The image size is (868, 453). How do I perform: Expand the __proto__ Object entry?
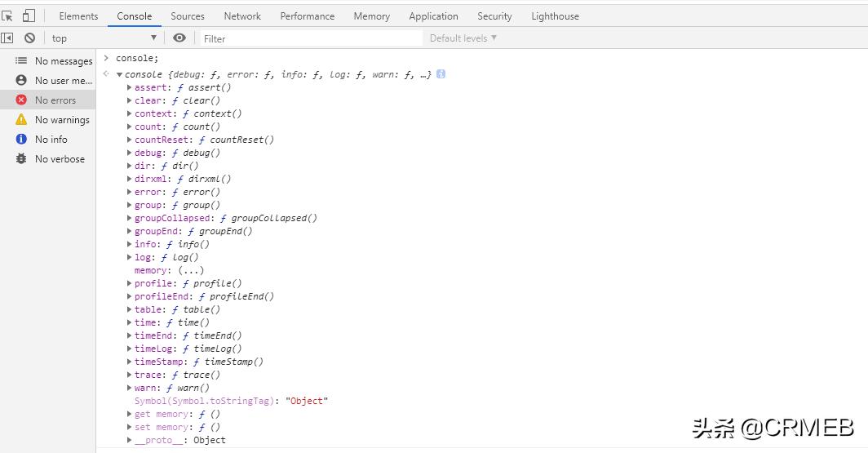click(130, 440)
